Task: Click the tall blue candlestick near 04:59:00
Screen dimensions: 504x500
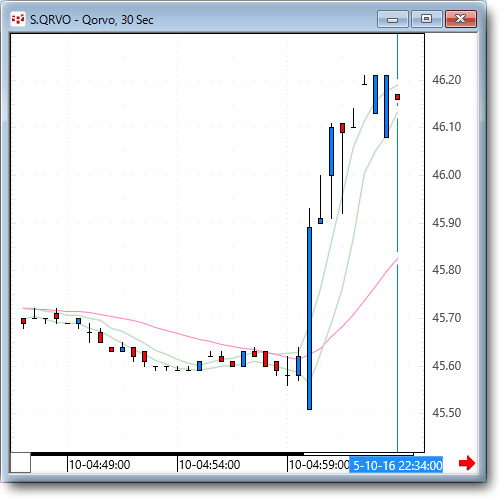Action: coord(309,318)
